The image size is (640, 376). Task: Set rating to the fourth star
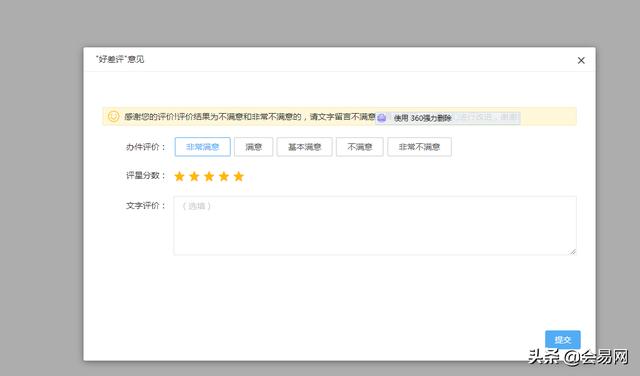224,176
